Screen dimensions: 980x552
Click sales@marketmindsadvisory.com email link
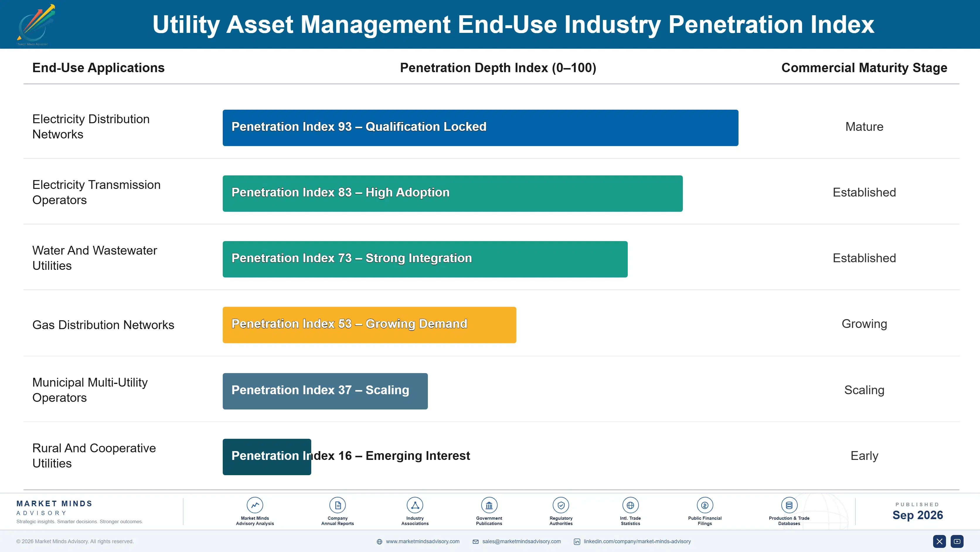pyautogui.click(x=521, y=541)
